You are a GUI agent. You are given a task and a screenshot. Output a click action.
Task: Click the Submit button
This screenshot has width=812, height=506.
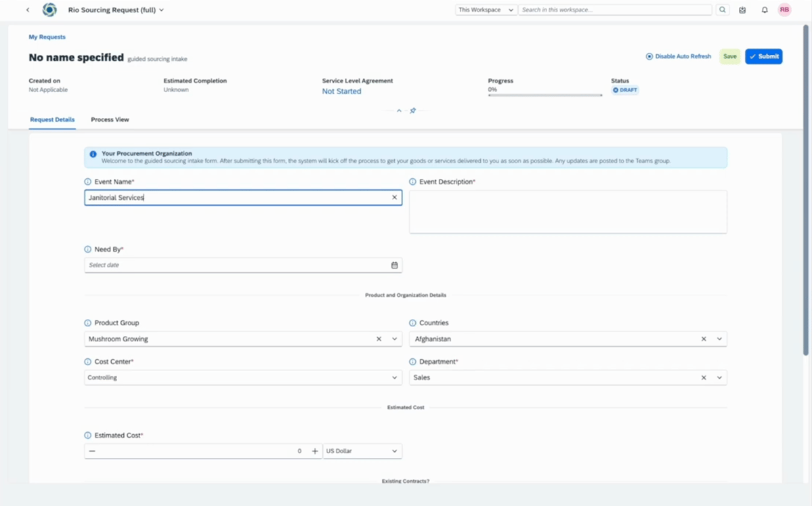[x=763, y=56]
